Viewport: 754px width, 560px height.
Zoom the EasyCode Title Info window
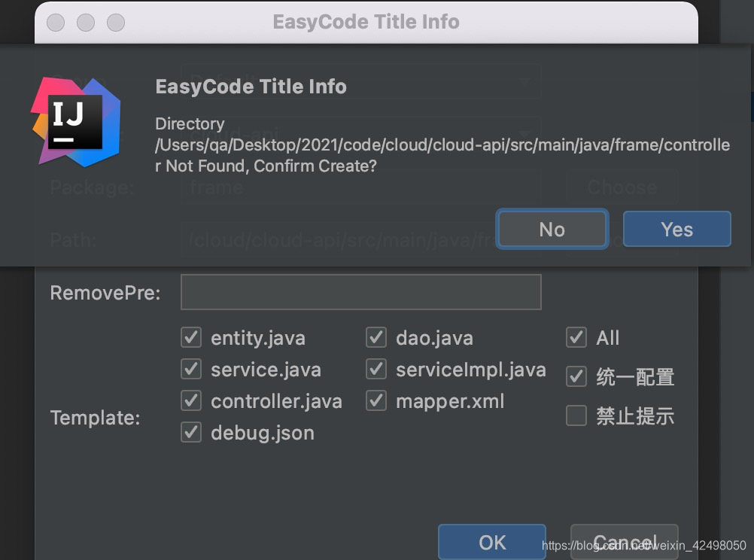click(x=115, y=22)
